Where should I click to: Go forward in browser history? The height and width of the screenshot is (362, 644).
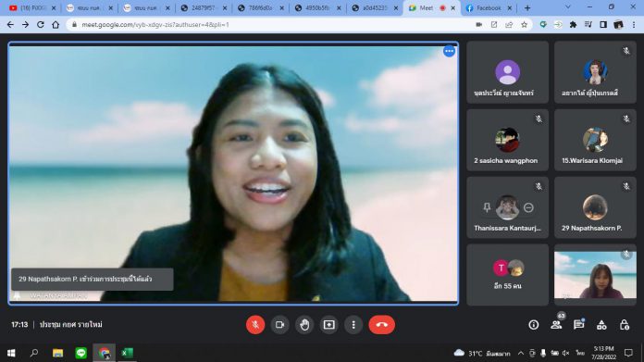click(26, 25)
